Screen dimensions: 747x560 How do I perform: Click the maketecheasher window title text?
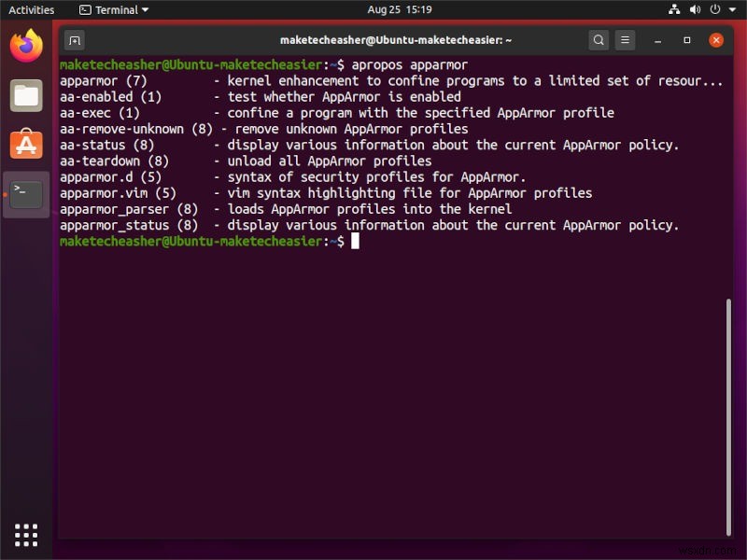394,40
